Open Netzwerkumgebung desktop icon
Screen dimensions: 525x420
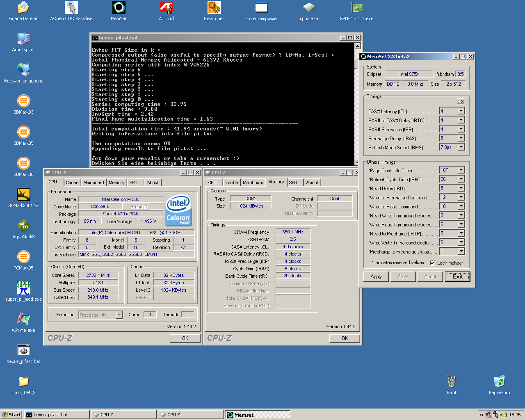click(x=23, y=73)
